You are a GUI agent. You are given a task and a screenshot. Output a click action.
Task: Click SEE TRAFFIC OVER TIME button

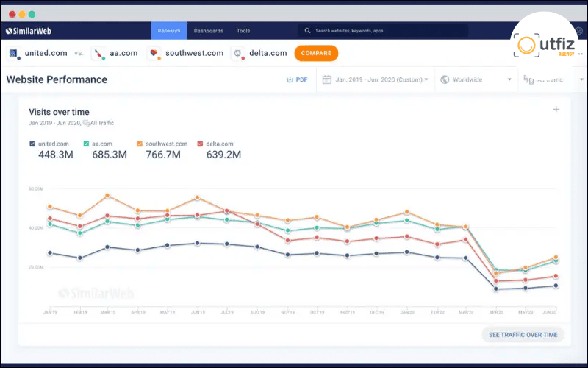(x=523, y=335)
